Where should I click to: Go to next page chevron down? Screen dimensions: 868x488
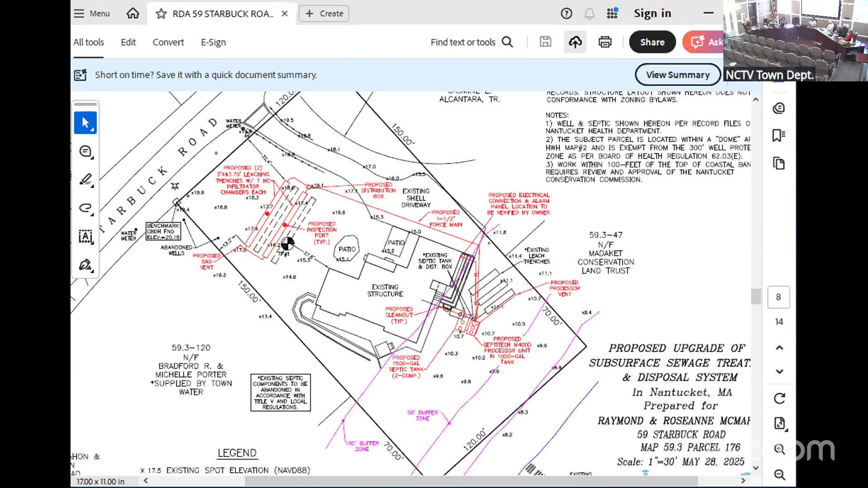point(779,371)
